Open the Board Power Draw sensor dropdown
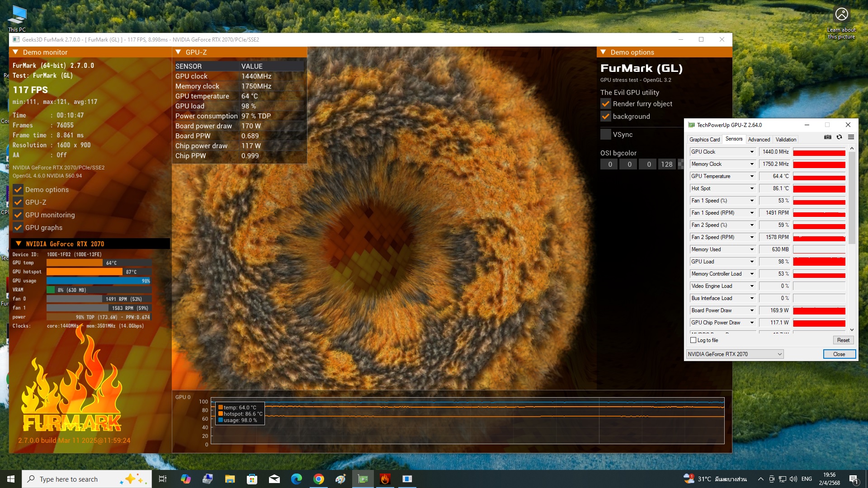The image size is (868, 488). coord(752,310)
